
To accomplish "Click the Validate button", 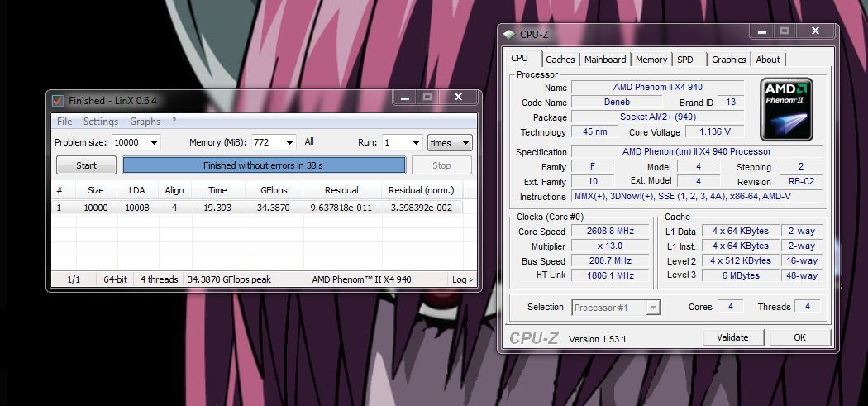I will (732, 337).
